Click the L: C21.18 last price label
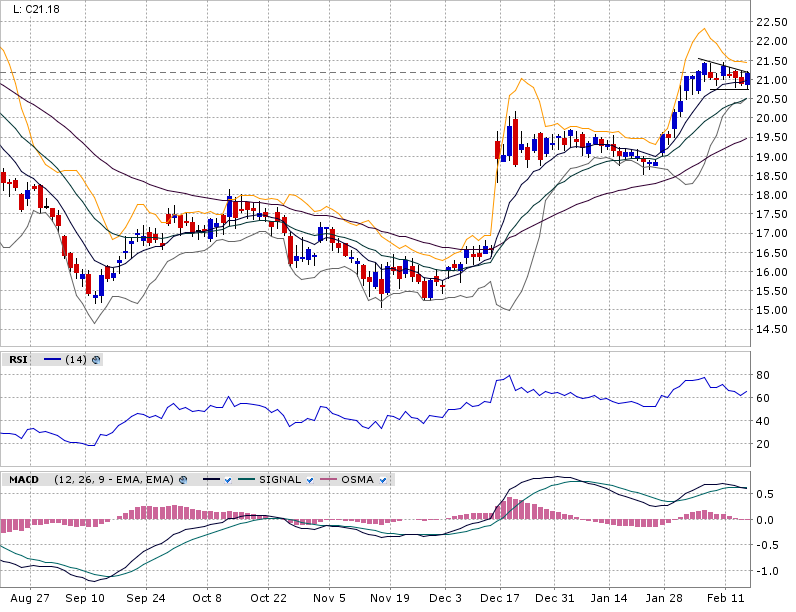Screen dimensions: 796x612 coord(37,9)
